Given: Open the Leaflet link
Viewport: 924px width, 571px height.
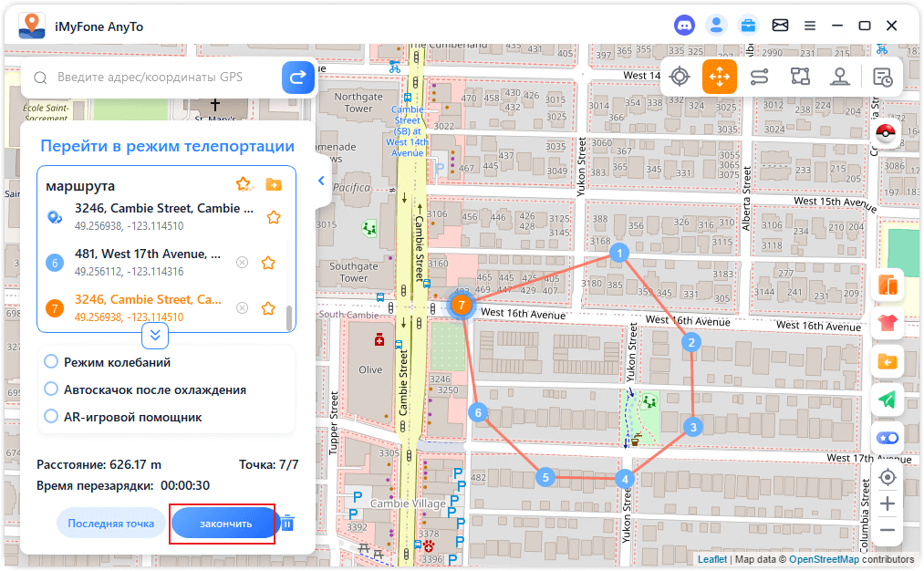Looking at the screenshot, I should tap(712, 559).
